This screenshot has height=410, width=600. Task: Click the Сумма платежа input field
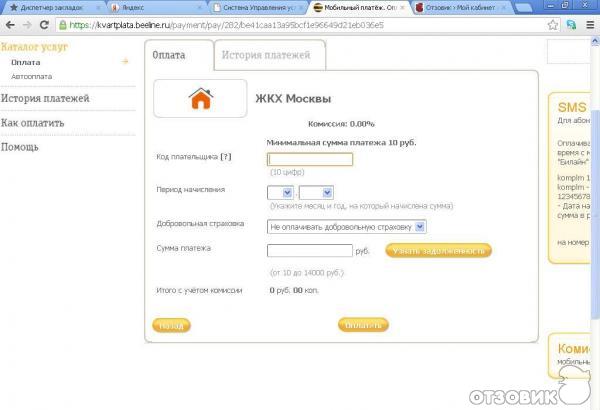pyautogui.click(x=310, y=250)
